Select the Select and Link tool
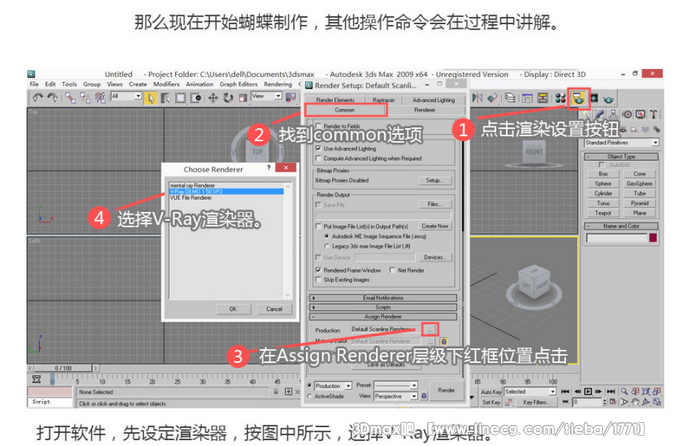The width and height of the screenshot is (674, 446). [70, 98]
